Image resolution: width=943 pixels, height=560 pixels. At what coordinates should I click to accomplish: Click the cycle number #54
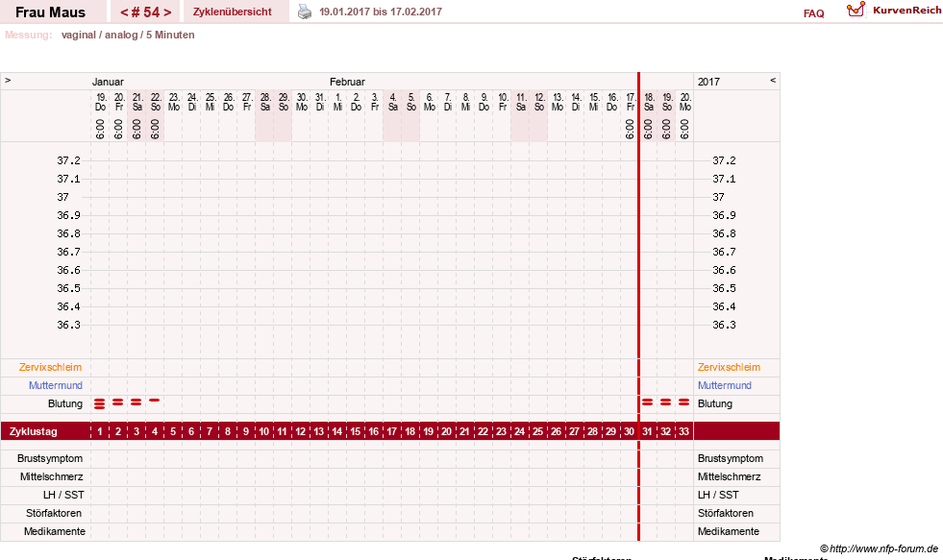tap(145, 12)
